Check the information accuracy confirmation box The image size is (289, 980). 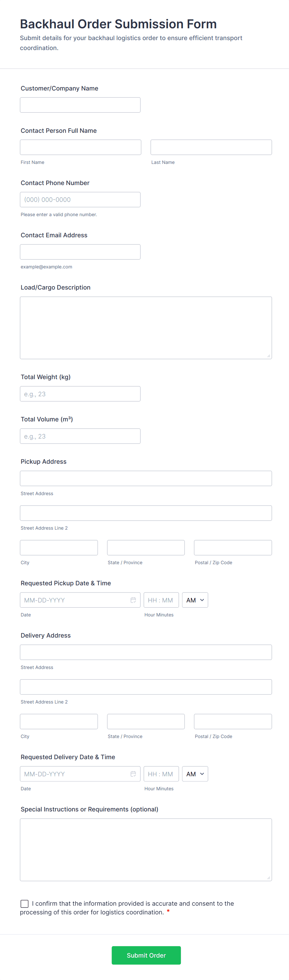pos(24,903)
